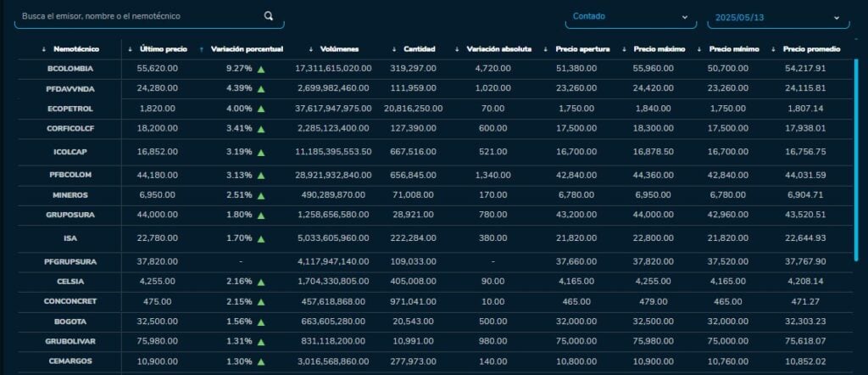Click green up arrow next to 9.27%

point(261,70)
